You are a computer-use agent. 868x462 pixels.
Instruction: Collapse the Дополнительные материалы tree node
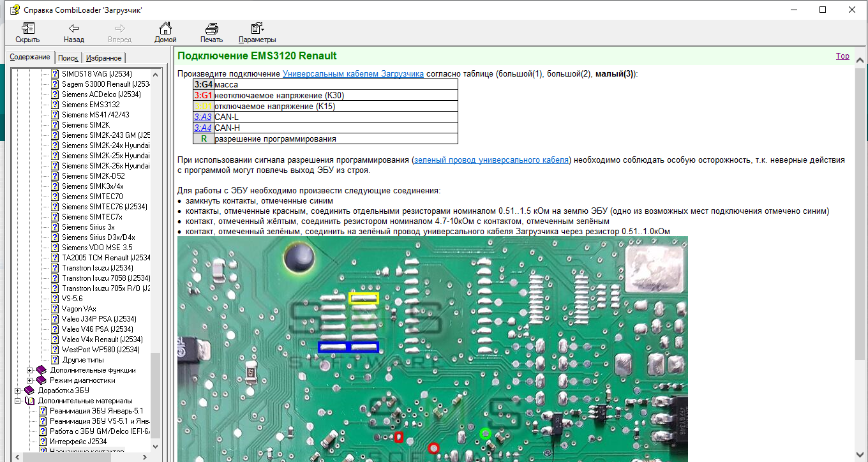point(17,401)
